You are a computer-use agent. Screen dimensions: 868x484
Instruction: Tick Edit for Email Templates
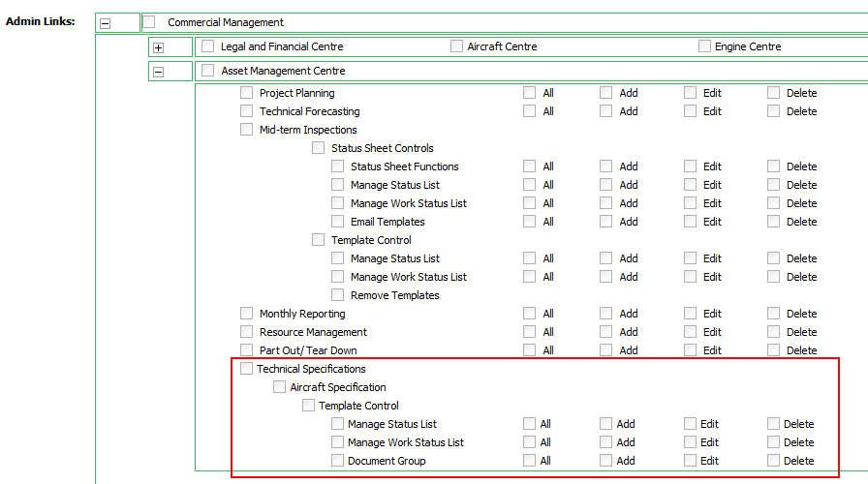tap(690, 222)
